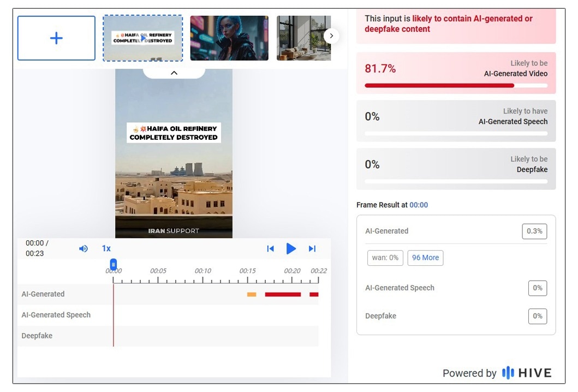Skip to the end of the video
578x392 pixels.
312,248
